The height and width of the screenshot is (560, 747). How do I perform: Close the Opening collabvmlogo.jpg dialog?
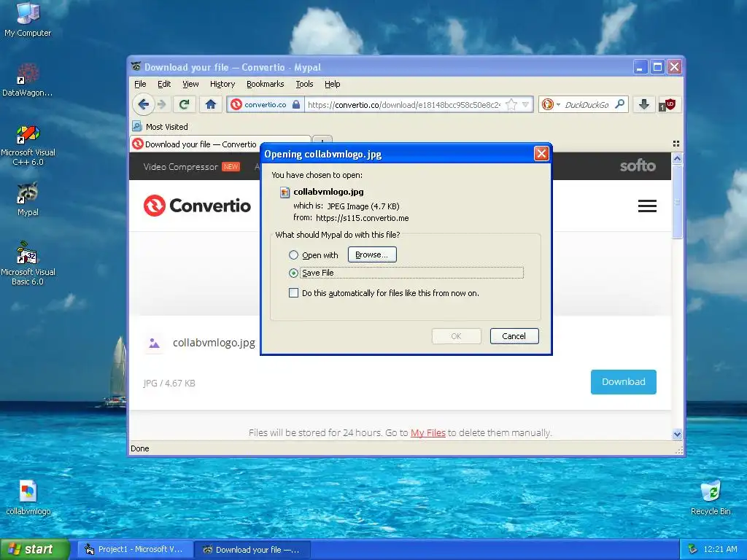[541, 153]
